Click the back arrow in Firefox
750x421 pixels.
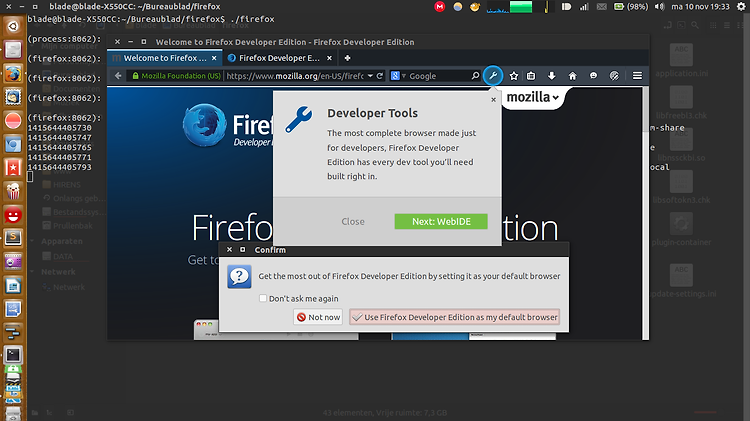118,76
